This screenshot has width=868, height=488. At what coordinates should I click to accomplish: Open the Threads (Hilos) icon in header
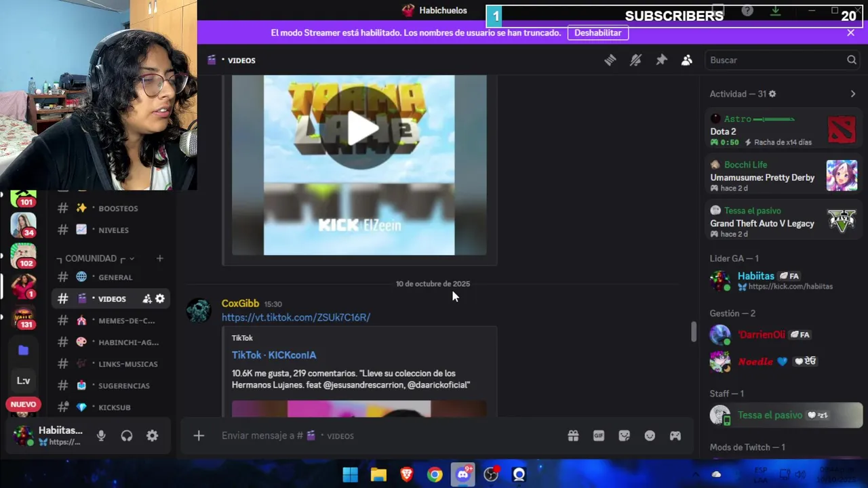(x=610, y=60)
